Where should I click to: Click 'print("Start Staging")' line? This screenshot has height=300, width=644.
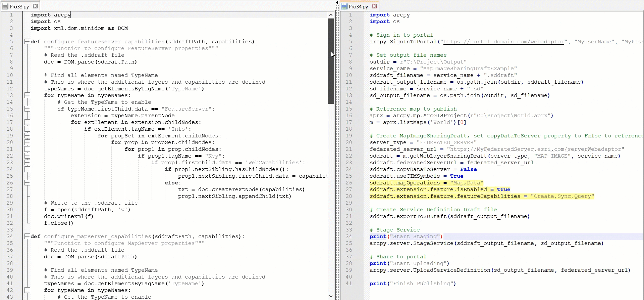pos(406,237)
